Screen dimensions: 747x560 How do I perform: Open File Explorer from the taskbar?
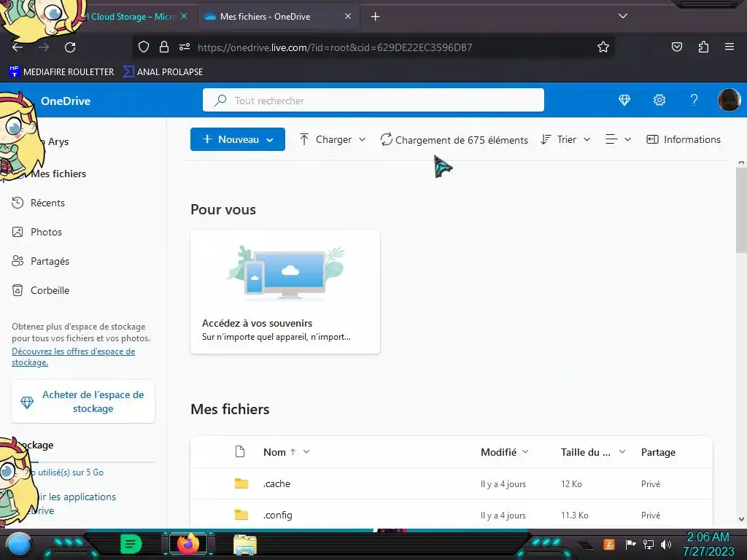(245, 545)
